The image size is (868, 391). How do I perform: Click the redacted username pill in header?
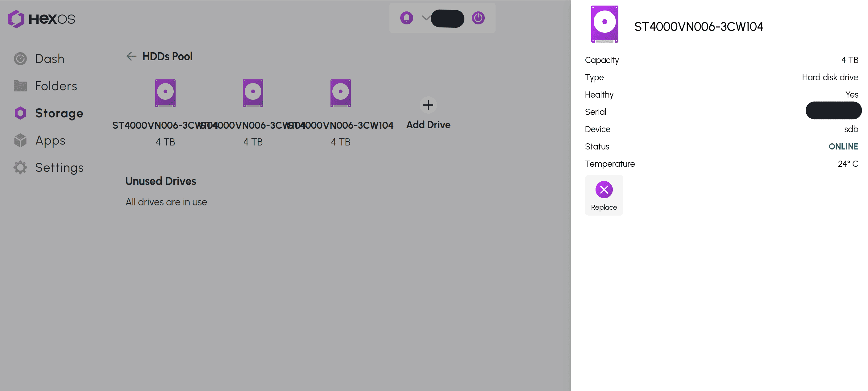pos(447,19)
